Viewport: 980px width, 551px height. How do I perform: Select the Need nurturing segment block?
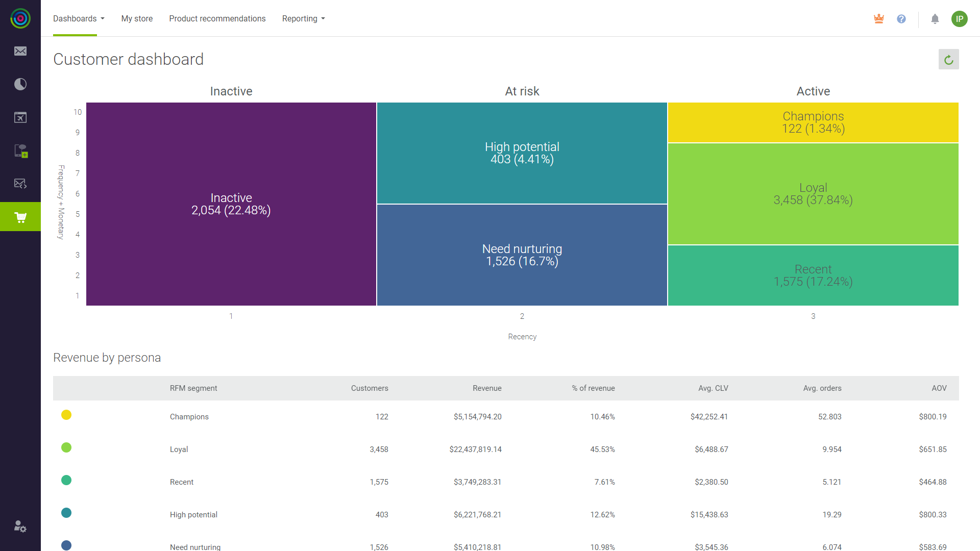522,255
